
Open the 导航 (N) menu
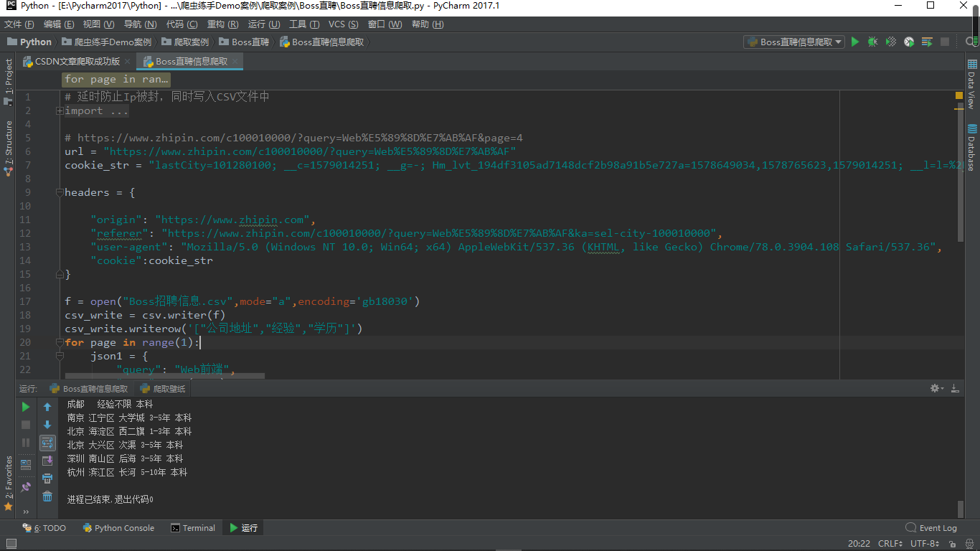139,24
